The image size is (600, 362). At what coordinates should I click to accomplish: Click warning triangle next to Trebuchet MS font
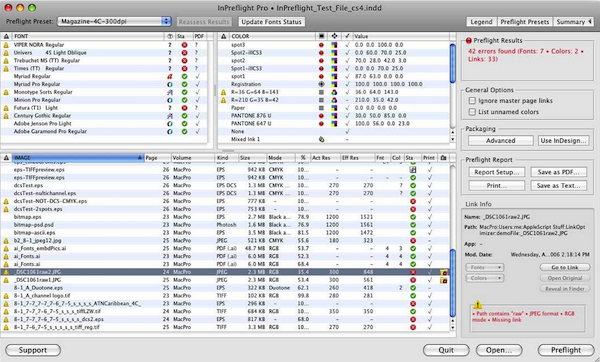6,60
